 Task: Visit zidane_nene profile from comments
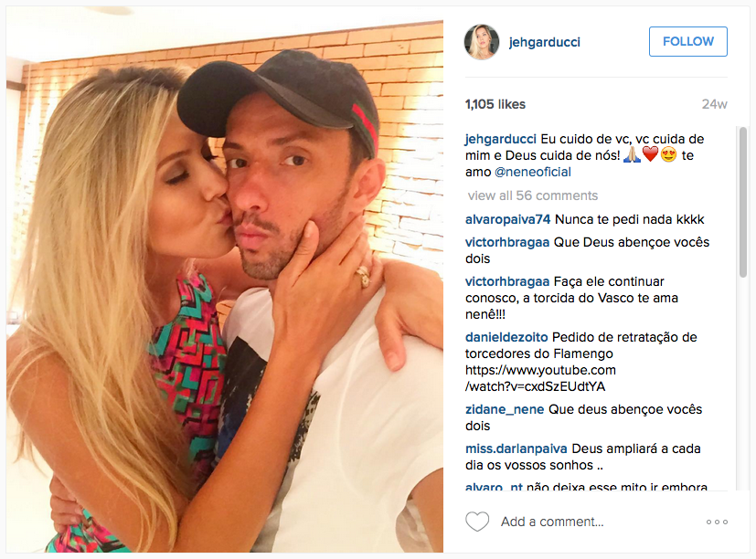(505, 409)
